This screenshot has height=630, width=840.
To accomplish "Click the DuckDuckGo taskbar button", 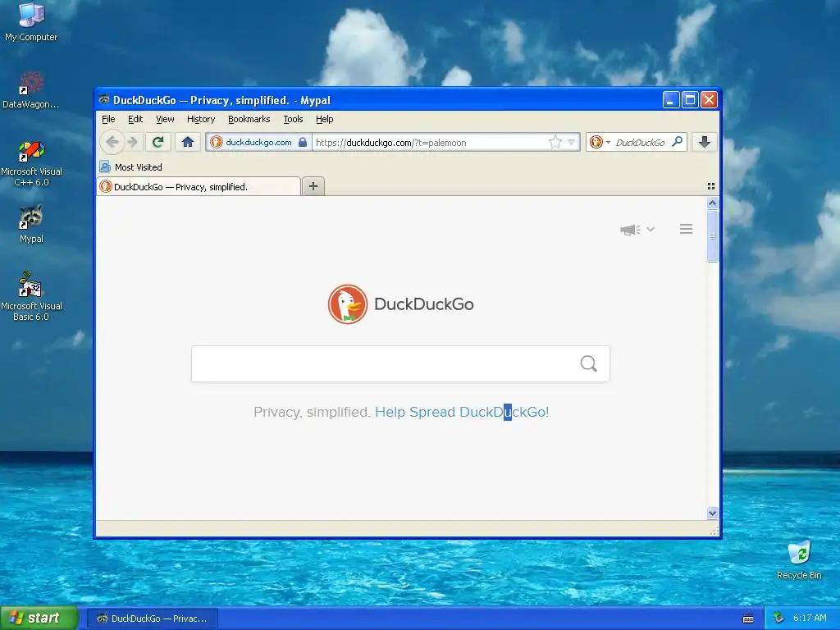I will click(x=152, y=619).
